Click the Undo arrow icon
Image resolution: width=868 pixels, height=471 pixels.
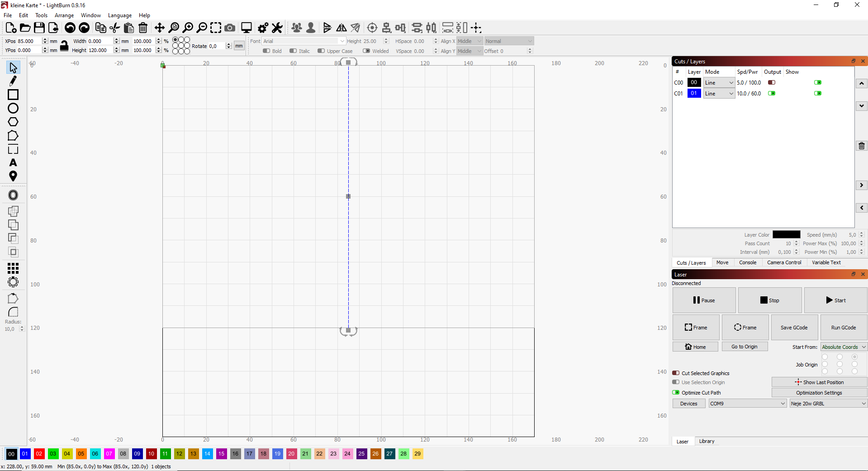coord(70,28)
